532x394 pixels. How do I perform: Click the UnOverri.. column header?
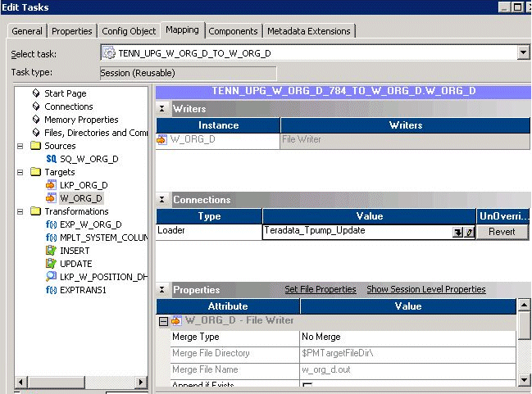pos(503,216)
